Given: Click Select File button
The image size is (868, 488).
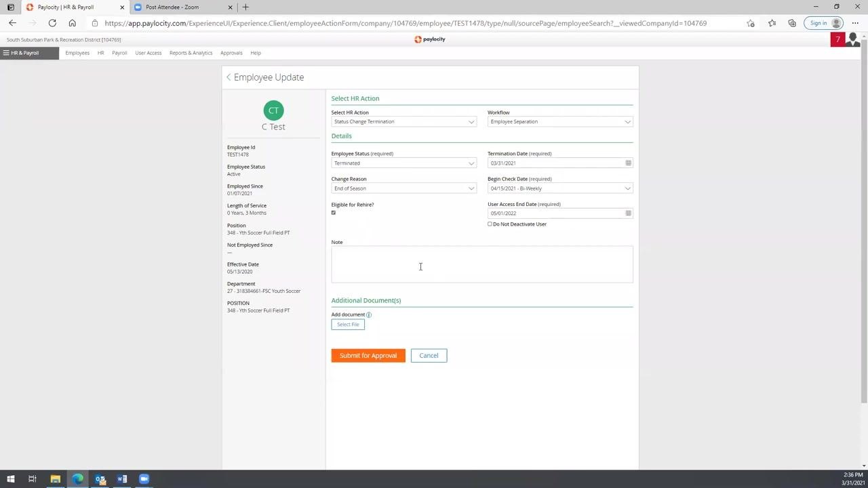Looking at the screenshot, I should click(348, 325).
